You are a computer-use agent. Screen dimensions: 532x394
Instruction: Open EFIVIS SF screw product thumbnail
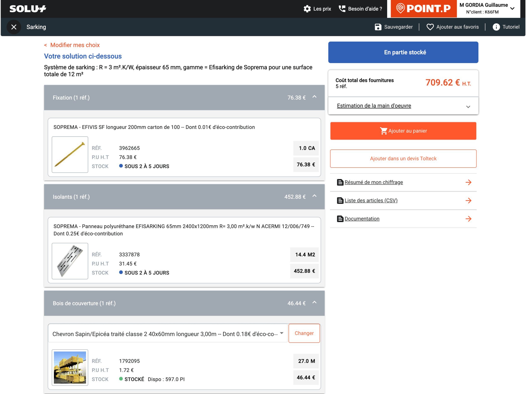(70, 154)
